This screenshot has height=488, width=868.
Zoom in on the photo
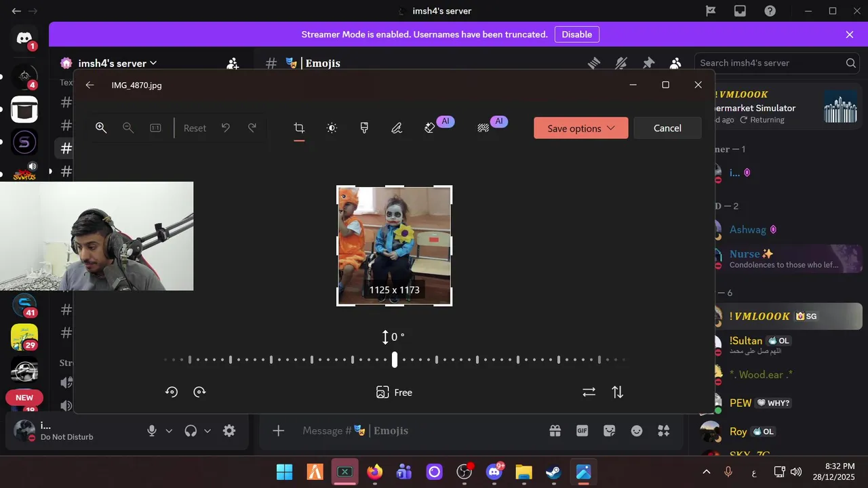coord(101,127)
